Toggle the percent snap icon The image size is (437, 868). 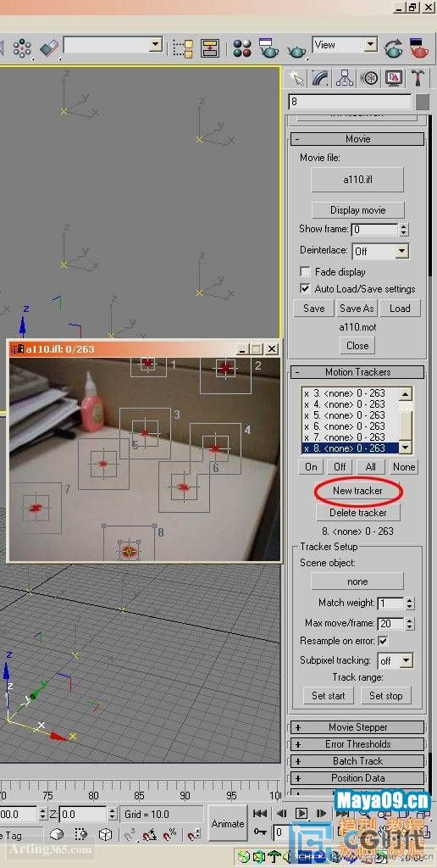coord(169,834)
